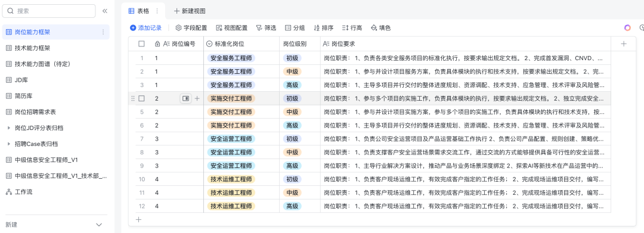Select 技术运维工程师 tag in row 10
644x233 pixels.
[x=231, y=179]
